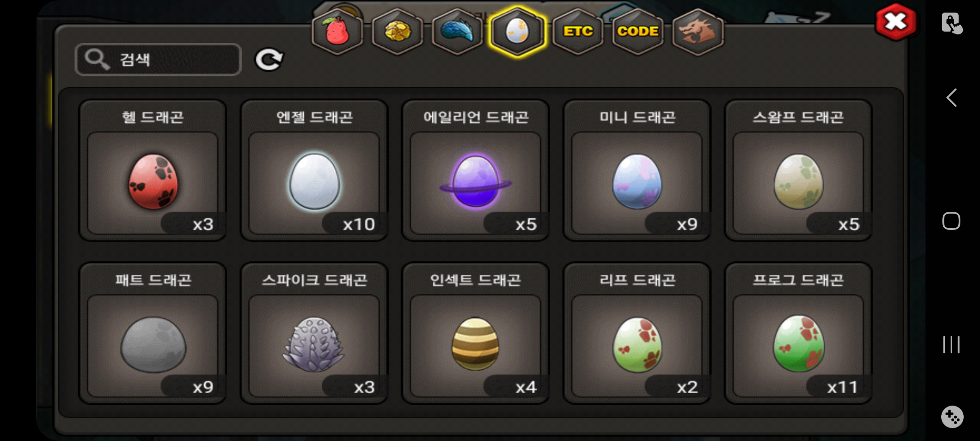Switch to the ETC tab

click(578, 31)
